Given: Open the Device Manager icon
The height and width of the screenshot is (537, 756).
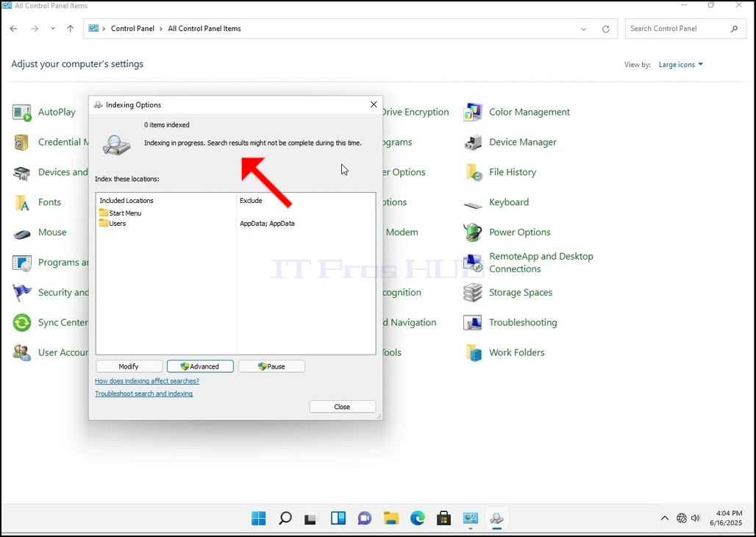Looking at the screenshot, I should coord(473,142).
